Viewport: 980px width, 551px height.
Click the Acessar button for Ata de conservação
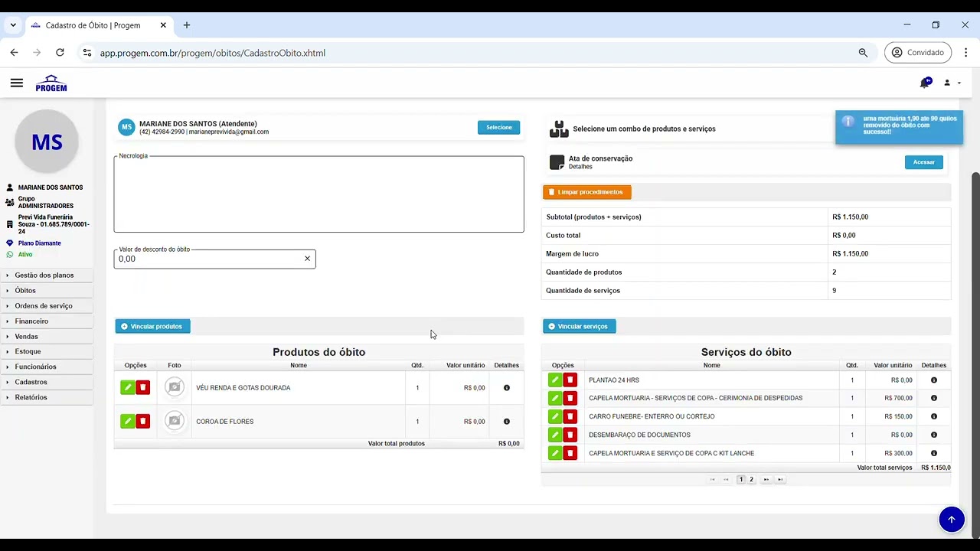point(924,162)
